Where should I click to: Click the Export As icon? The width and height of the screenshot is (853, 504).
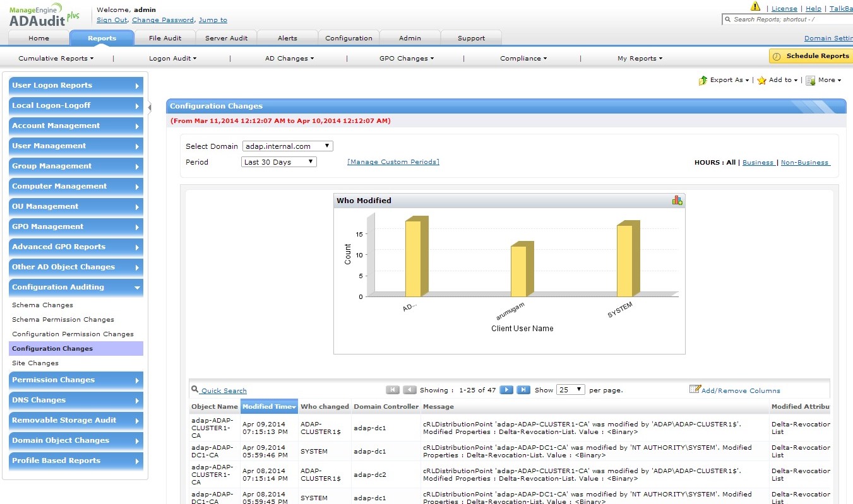click(703, 80)
